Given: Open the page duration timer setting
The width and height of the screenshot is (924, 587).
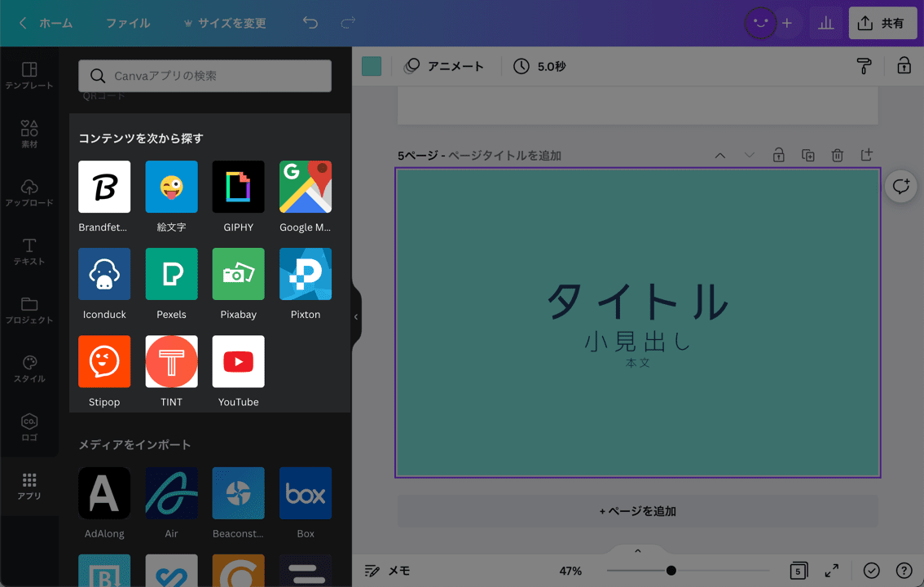Looking at the screenshot, I should [x=543, y=66].
